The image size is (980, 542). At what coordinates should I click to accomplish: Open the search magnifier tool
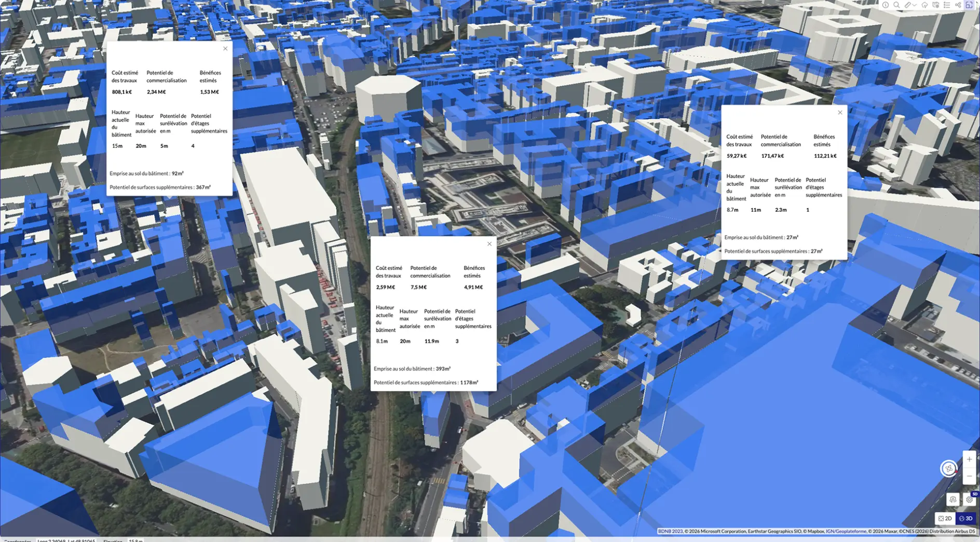(896, 5)
